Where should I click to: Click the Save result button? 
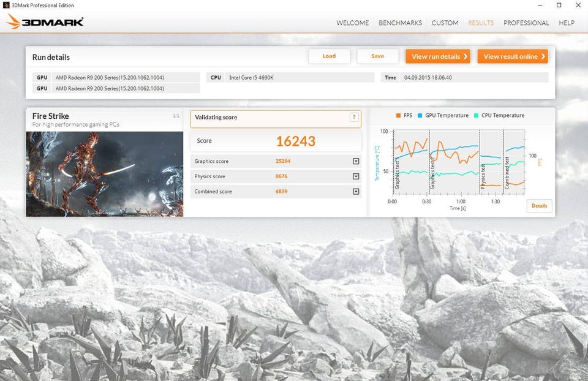378,56
